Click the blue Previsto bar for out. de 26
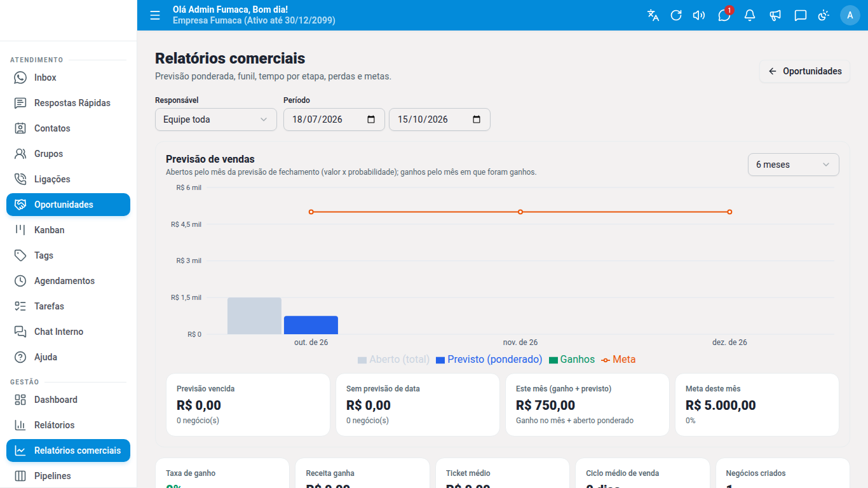 [311, 325]
